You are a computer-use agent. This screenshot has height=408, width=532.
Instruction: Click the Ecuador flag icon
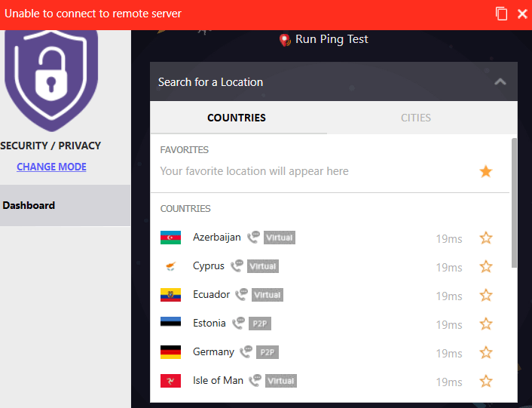tap(170, 295)
